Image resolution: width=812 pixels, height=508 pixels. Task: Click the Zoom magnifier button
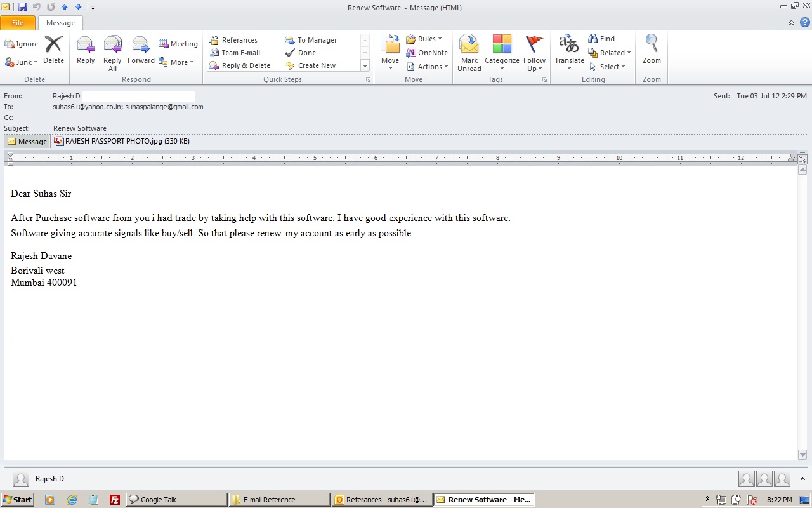[652, 50]
